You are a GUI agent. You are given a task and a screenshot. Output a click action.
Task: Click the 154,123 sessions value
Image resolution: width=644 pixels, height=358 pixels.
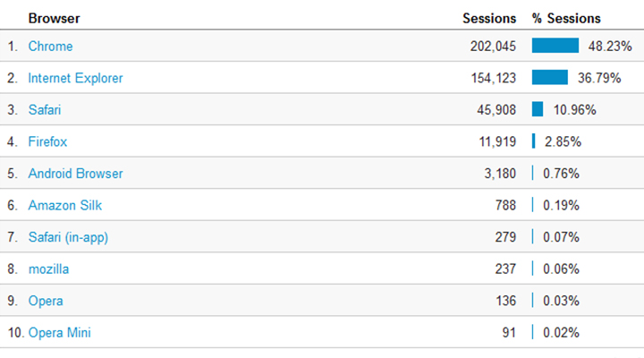tap(493, 78)
